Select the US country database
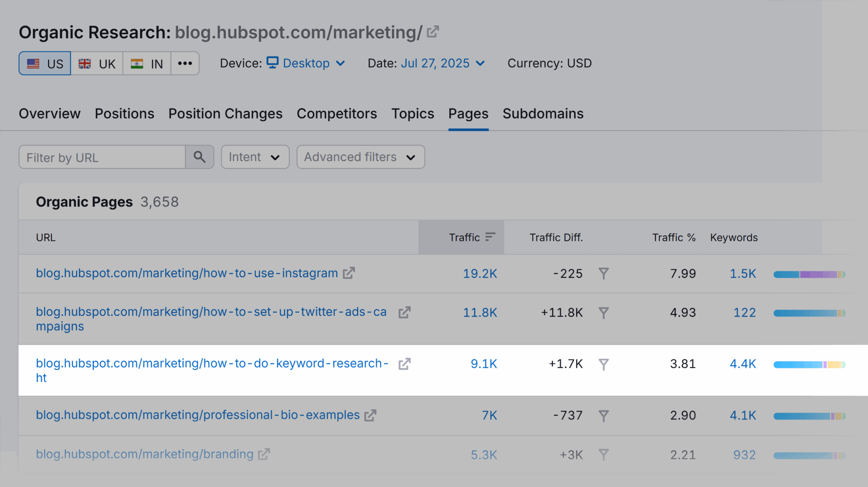Image resolution: width=868 pixels, height=487 pixels. [45, 63]
